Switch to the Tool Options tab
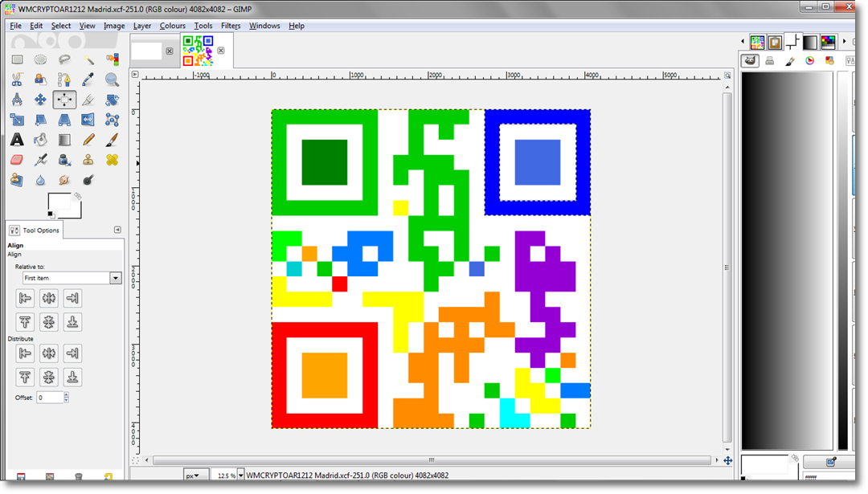Viewport: 868px width, 494px height. (x=35, y=230)
